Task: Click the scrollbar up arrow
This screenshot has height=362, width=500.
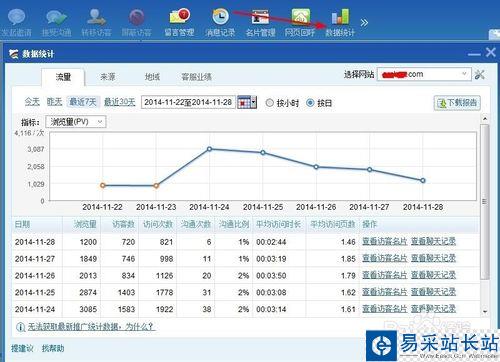Action: pos(485,119)
